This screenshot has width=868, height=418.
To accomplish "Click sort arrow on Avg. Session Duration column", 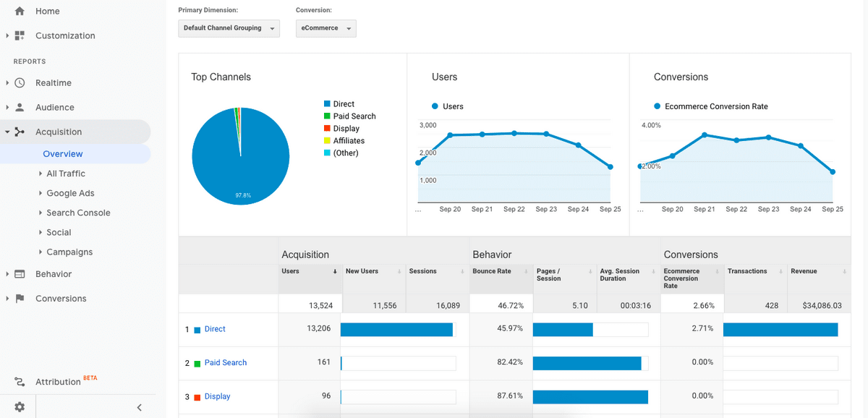I will 653,271.
